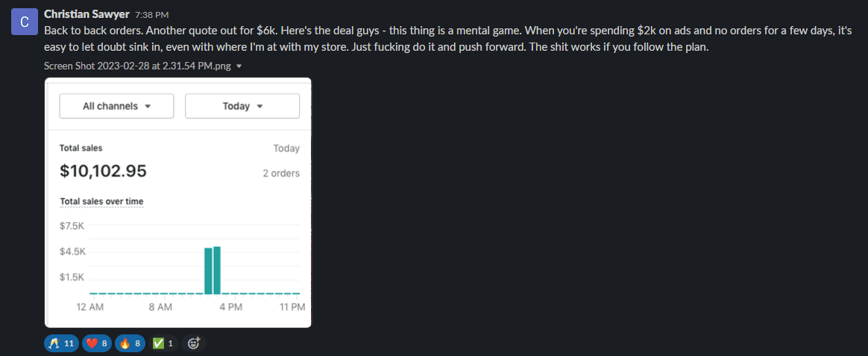Open the Today date range dropdown
868x356 pixels.
[x=242, y=106]
